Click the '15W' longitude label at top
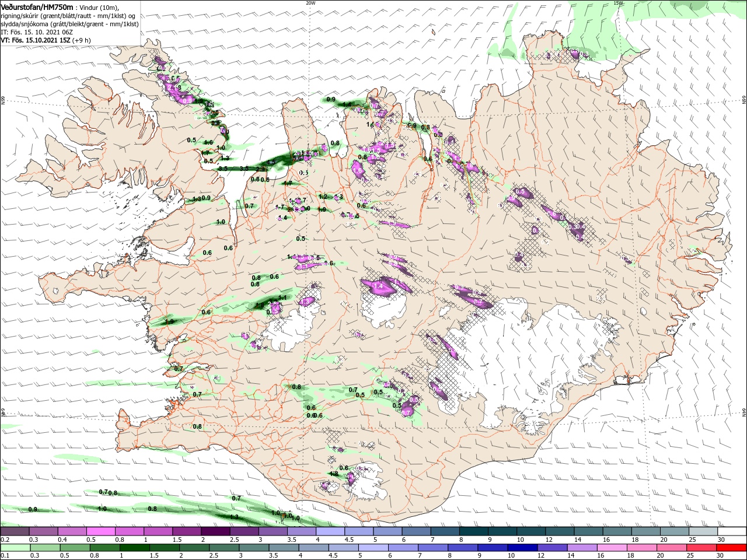747x560 pixels. [619, 3]
